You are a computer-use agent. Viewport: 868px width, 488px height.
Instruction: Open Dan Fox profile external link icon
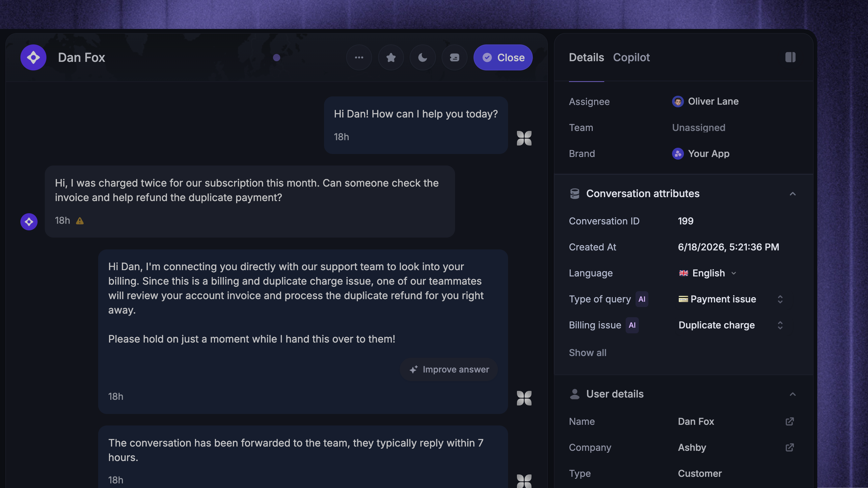790,421
